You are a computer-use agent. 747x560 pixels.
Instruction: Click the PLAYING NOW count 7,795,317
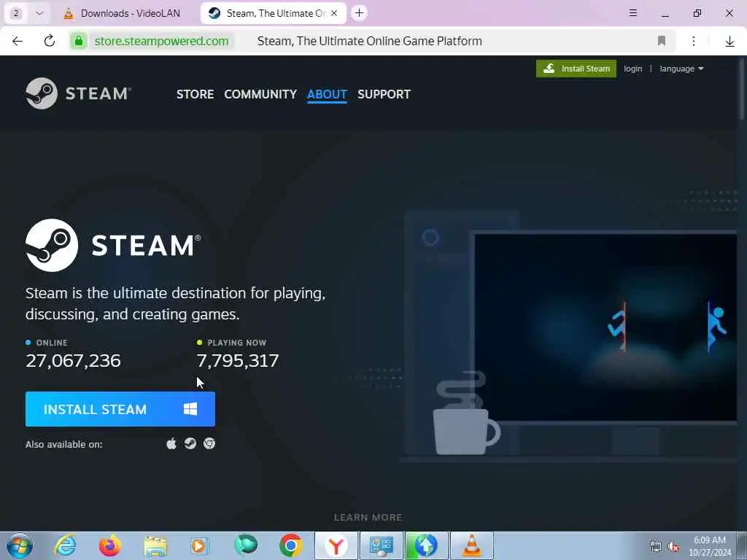click(x=238, y=360)
